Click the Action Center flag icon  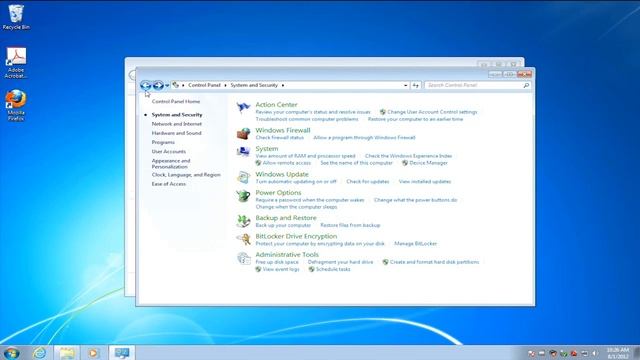tap(243, 108)
